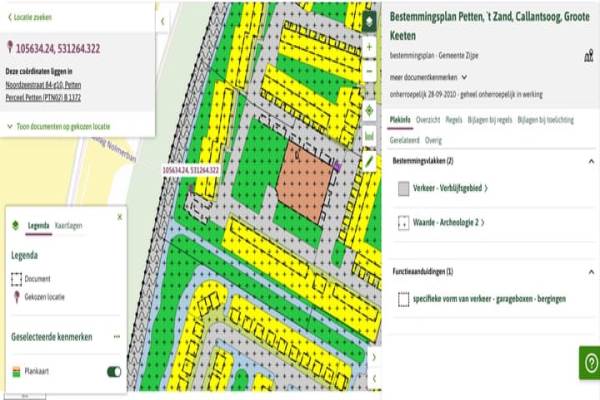Viewport: 600px width, 400px height.
Task: Activate the draw pencil tool
Action: [369, 159]
